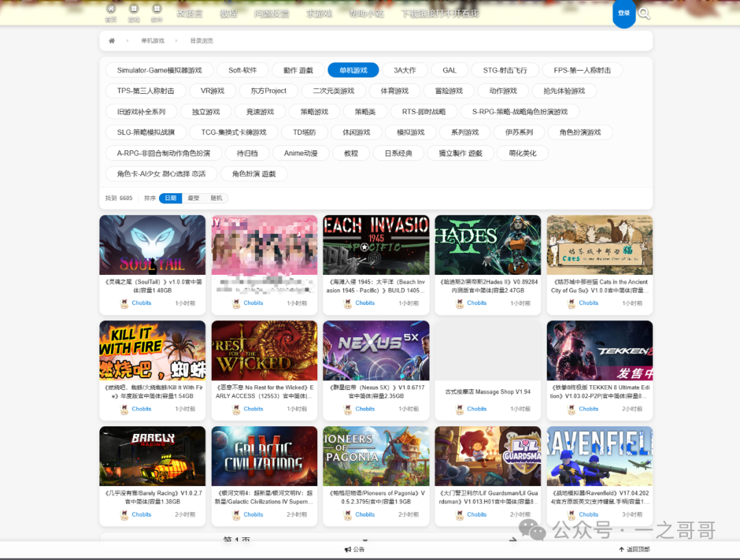The width and height of the screenshot is (740, 560).
Task: Click the uploader avatar on the SoulTail card
Action: pos(125,304)
